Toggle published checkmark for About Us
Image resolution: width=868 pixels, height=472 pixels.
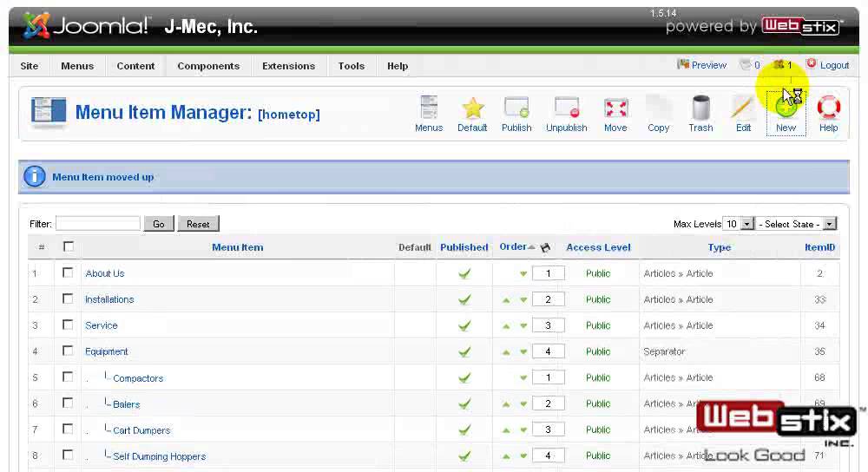pyautogui.click(x=464, y=273)
